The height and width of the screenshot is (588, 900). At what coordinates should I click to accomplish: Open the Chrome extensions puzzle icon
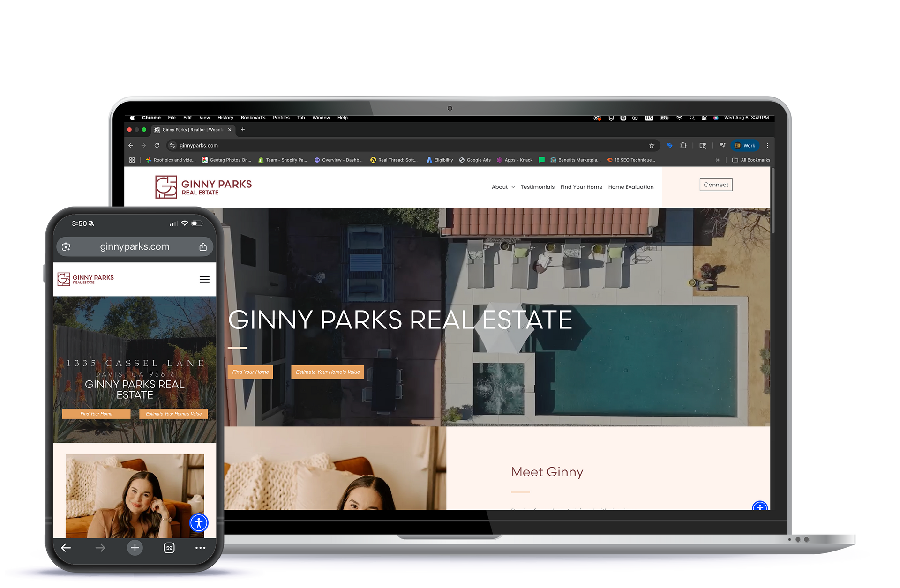pyautogui.click(x=683, y=146)
